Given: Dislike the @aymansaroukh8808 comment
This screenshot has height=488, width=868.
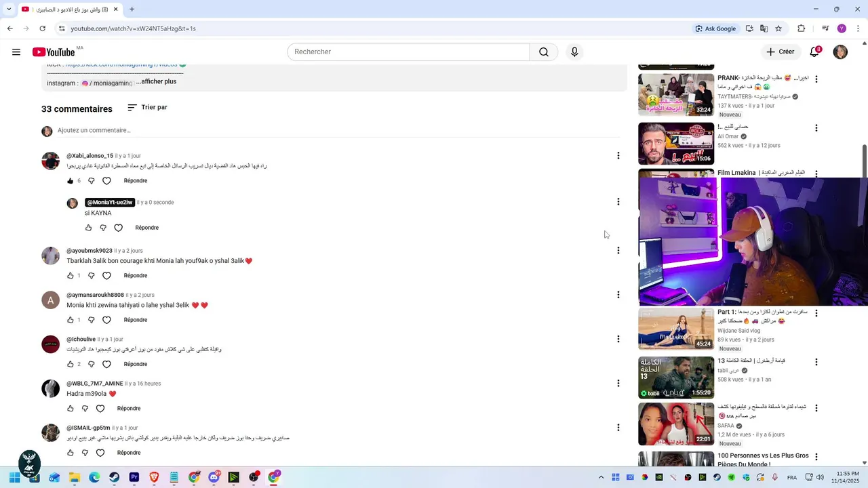Looking at the screenshot, I should 92,320.
